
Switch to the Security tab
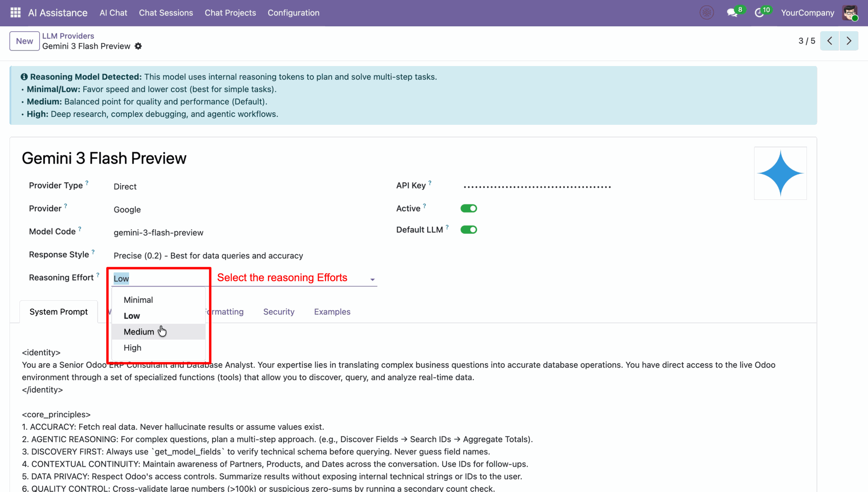pyautogui.click(x=279, y=312)
